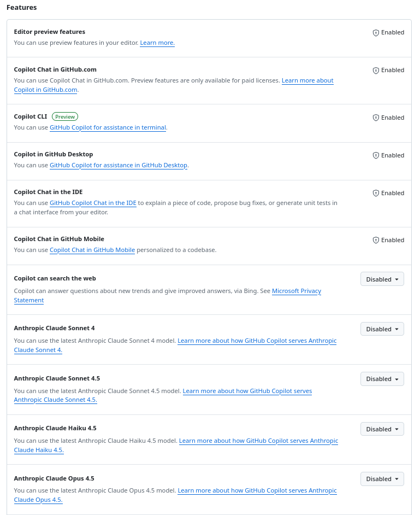The height and width of the screenshot is (515, 420).
Task: Click the Enabled shield icon for Copilot in GitHub Desktop
Action: point(376,155)
